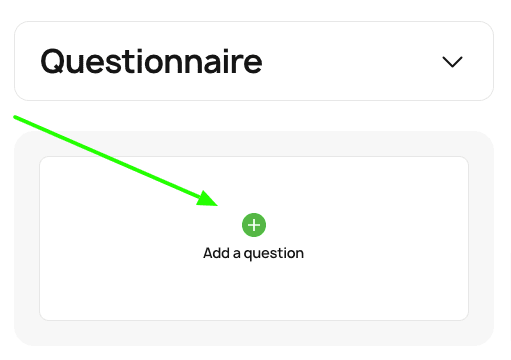Open the Questionnaire header panel

point(254,61)
